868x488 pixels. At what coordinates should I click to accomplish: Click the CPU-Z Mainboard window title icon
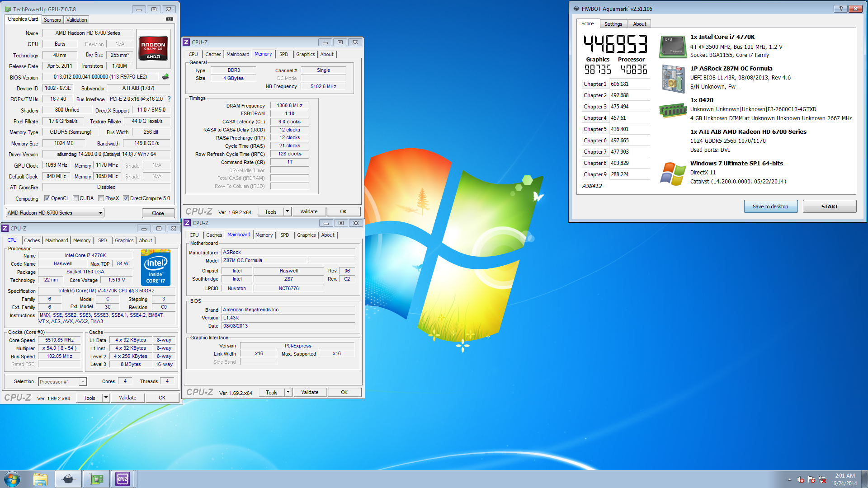187,223
